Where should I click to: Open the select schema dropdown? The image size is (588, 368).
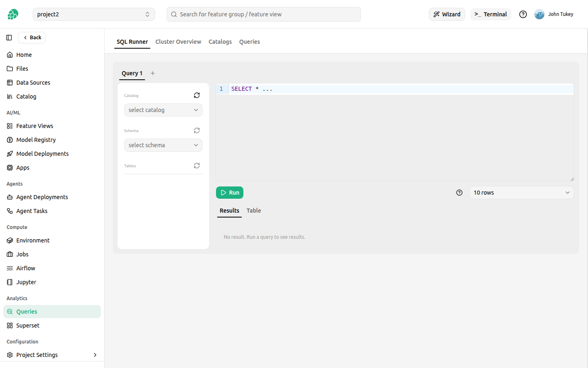pos(163,145)
